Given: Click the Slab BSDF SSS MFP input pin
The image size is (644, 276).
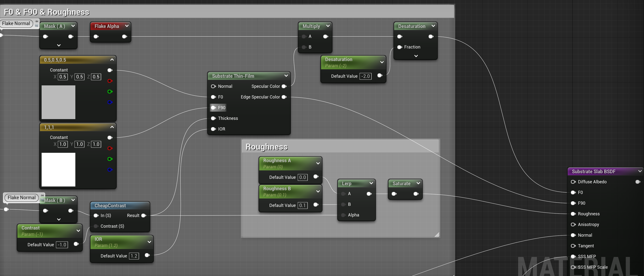Looking at the screenshot, I should click(573, 257).
